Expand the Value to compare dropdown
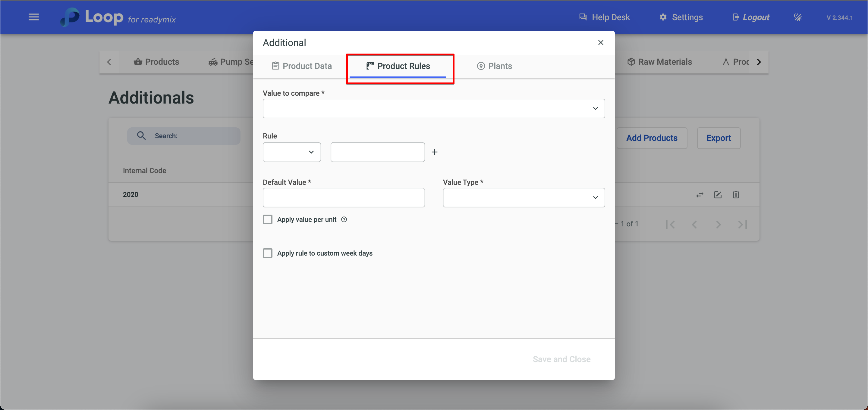Viewport: 868px width, 410px height. tap(433, 108)
